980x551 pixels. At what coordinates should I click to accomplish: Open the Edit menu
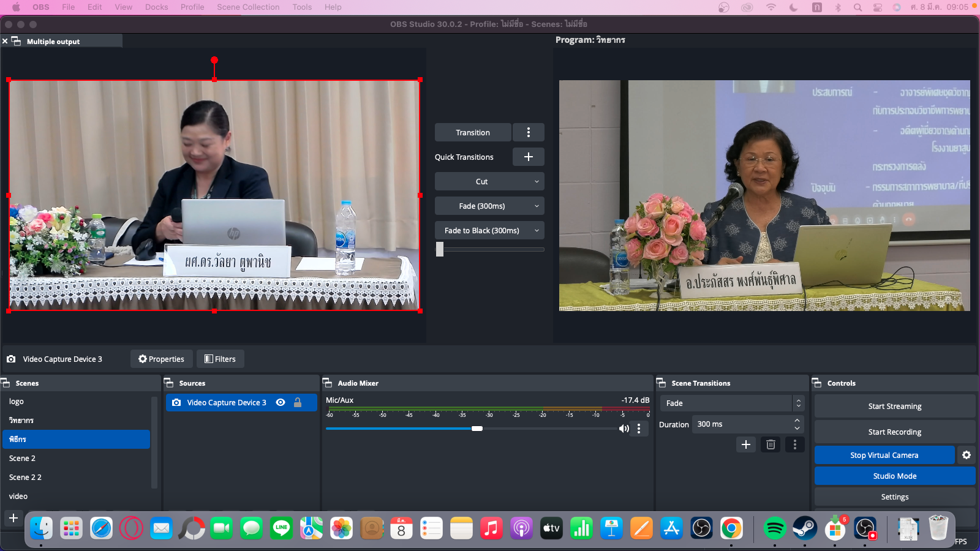point(95,7)
